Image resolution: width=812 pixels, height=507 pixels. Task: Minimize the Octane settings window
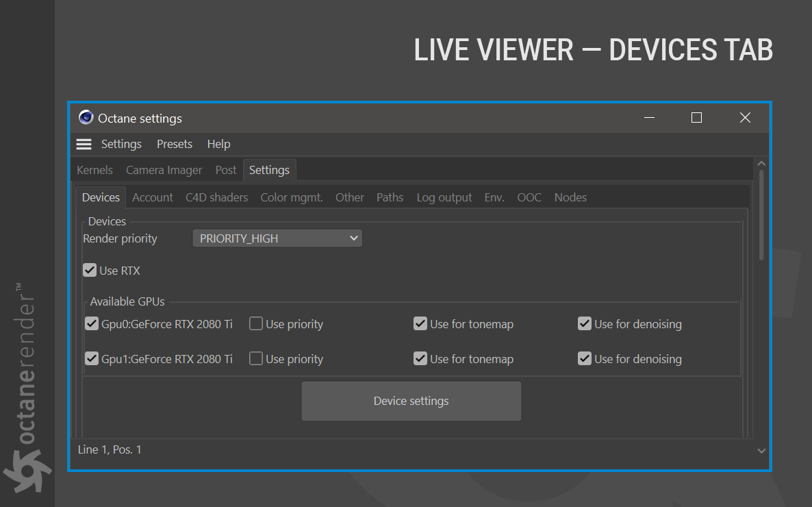649,118
